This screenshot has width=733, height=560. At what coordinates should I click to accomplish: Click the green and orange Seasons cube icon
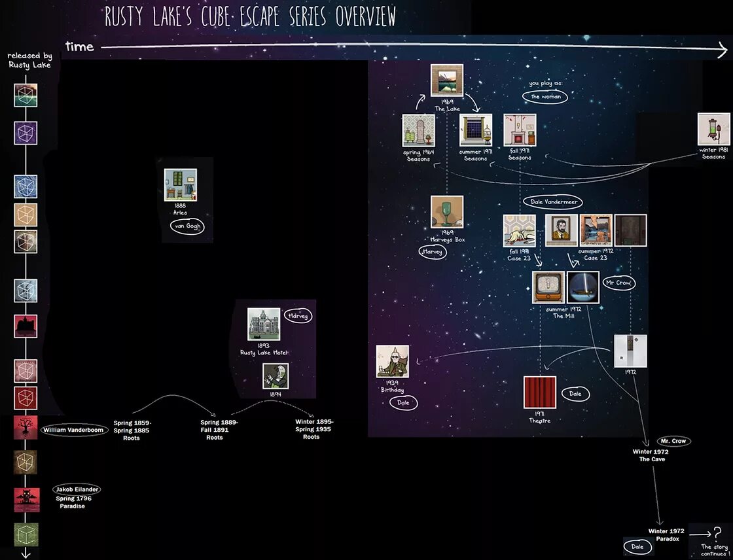26,95
